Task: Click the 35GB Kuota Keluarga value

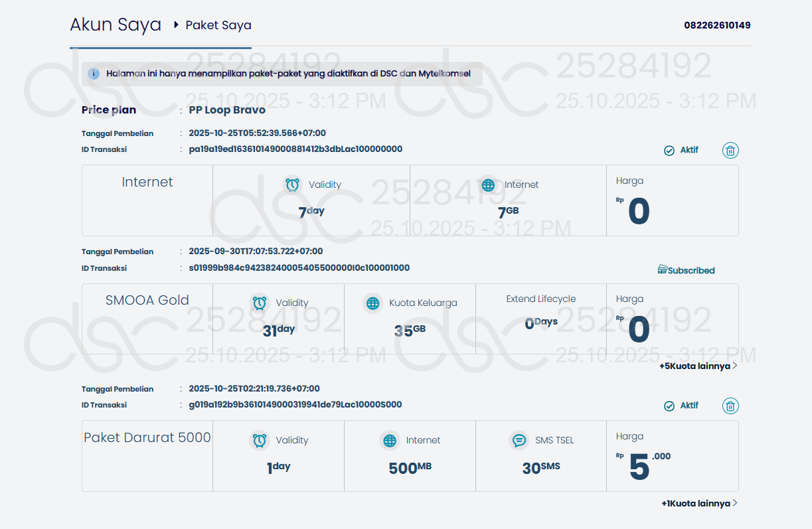Action: point(410,331)
